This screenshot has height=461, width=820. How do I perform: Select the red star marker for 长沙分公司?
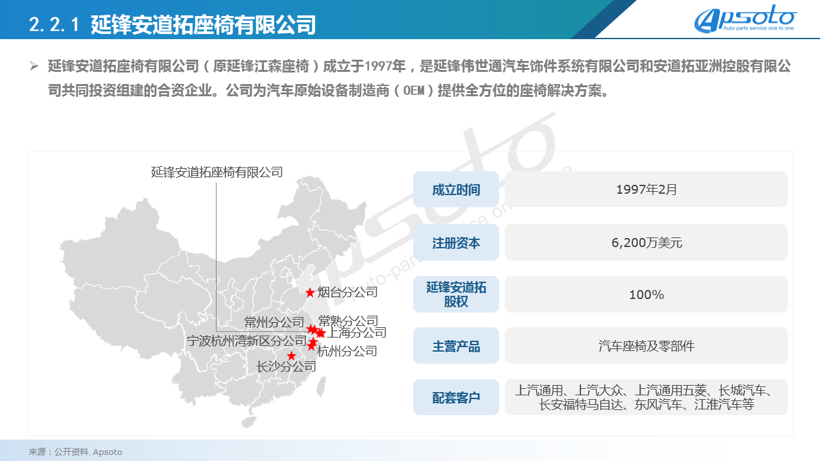292,355
